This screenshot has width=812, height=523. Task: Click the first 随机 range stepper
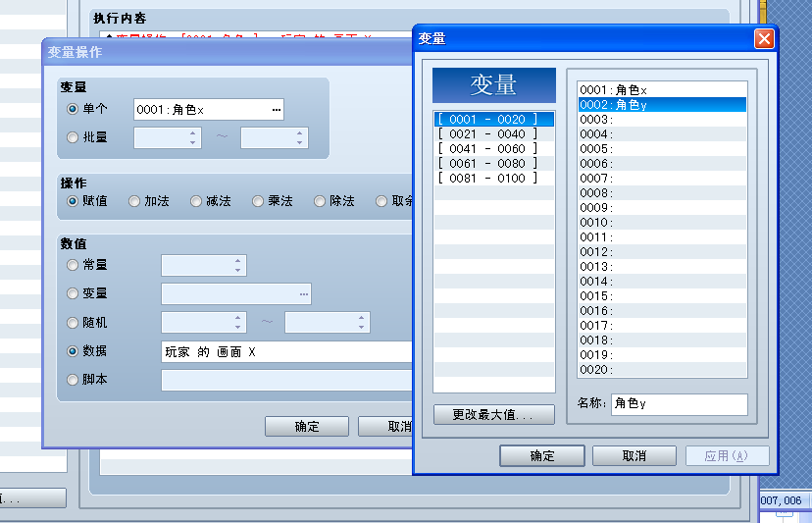[204, 323]
